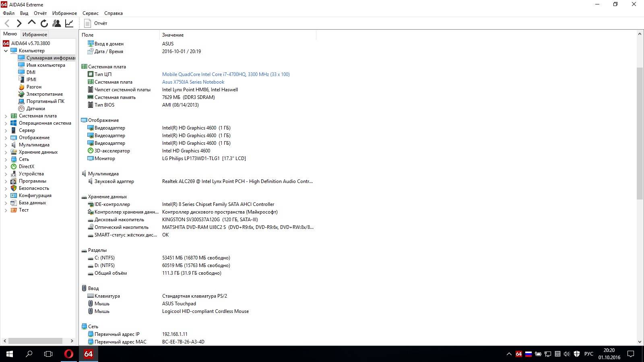Click the Refresh toolbar icon

coord(44,23)
